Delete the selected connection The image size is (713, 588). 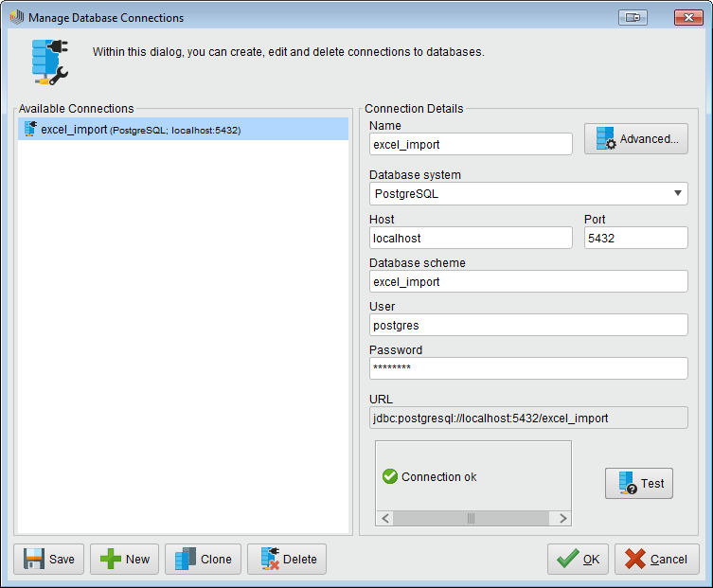pyautogui.click(x=287, y=559)
